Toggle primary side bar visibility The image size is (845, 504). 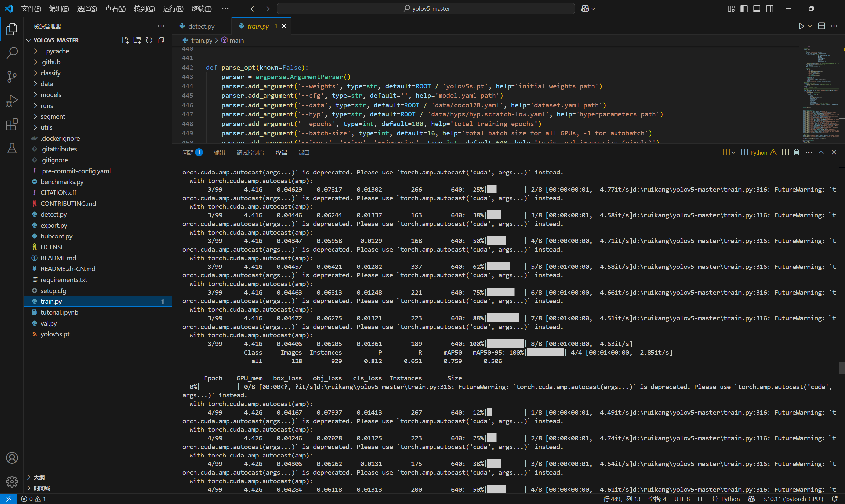tap(744, 9)
